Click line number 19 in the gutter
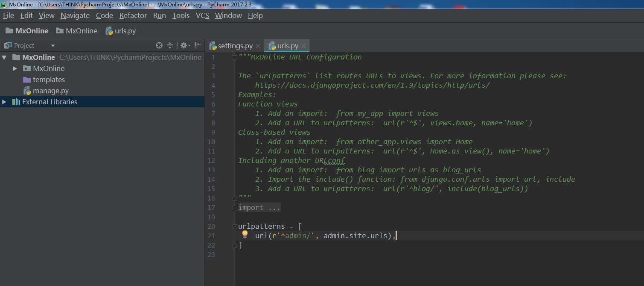Viewport: 644px width, 286px height. pyautogui.click(x=211, y=217)
